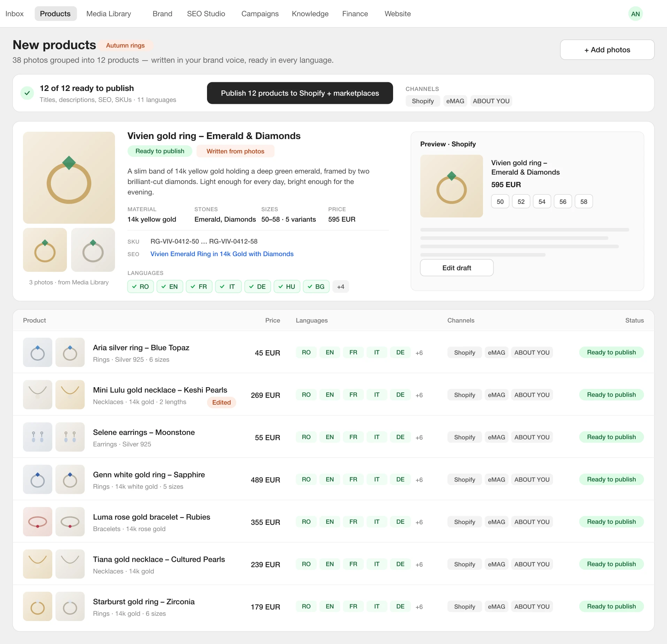Toggle the RO language chip for Vivien ring
The height and width of the screenshot is (644, 667).
pos(141,286)
